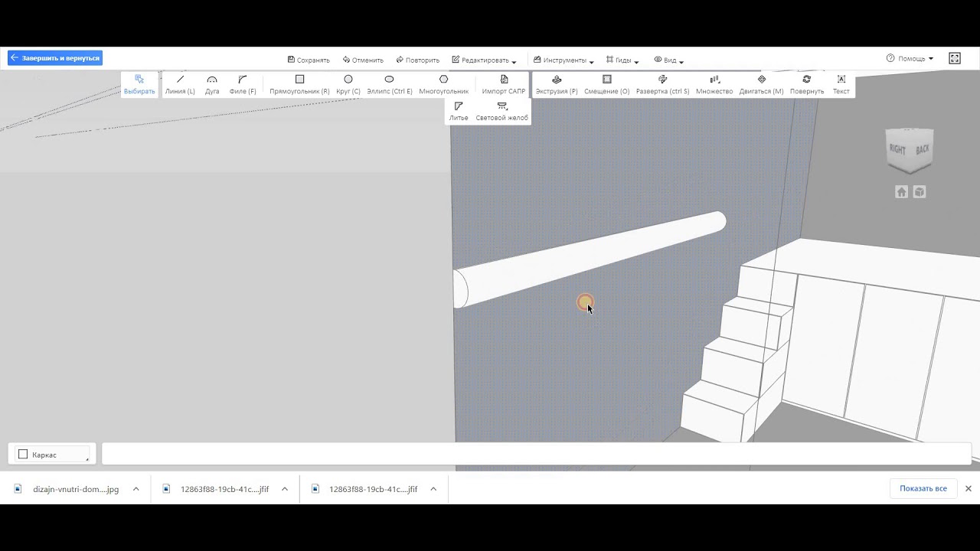Expand options for middle 12863f88 download
This screenshot has width=980, height=551.
coord(284,489)
